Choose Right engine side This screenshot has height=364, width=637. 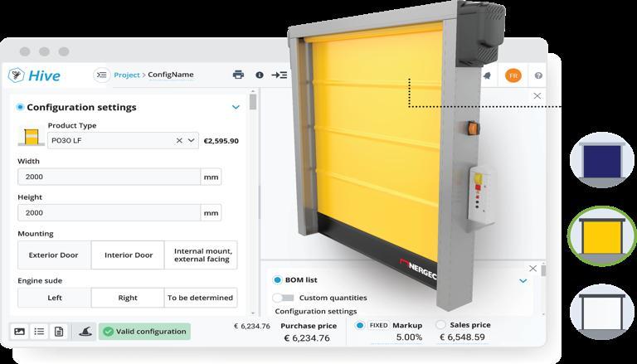click(x=128, y=298)
